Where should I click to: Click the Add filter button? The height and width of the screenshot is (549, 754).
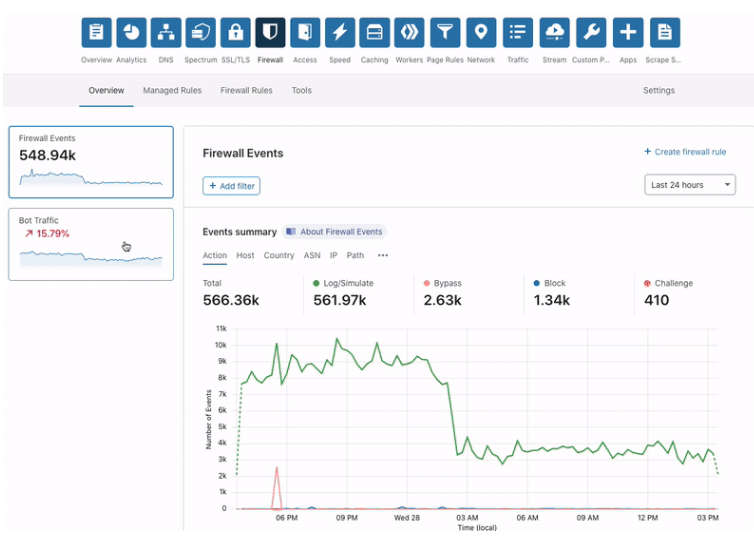pyautogui.click(x=231, y=186)
